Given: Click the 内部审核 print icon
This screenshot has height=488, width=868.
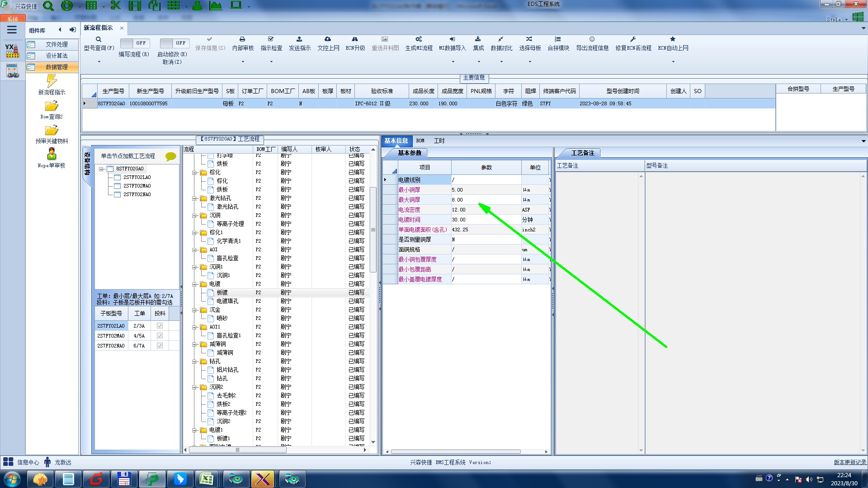Looking at the screenshot, I should tap(242, 39).
